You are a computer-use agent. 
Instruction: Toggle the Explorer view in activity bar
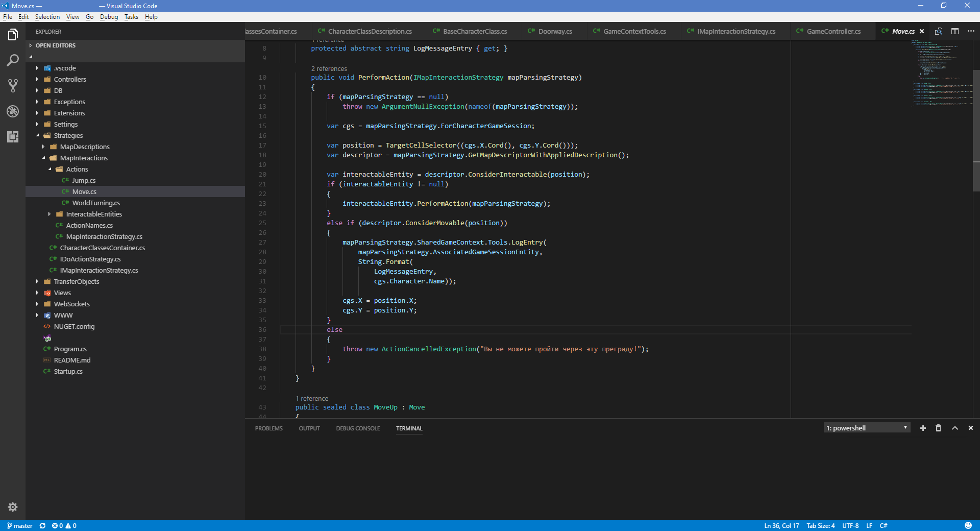[x=13, y=35]
